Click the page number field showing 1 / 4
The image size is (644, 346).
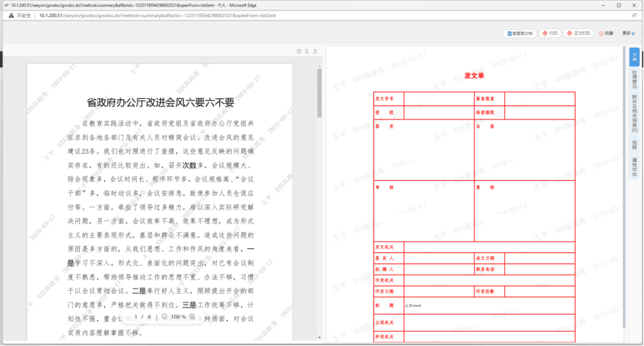pos(143,317)
